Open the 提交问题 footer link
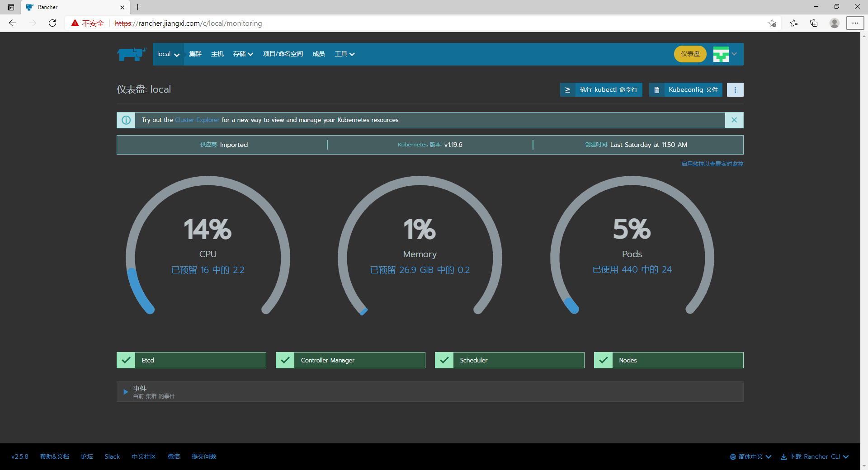The width and height of the screenshot is (868, 470). click(204, 456)
